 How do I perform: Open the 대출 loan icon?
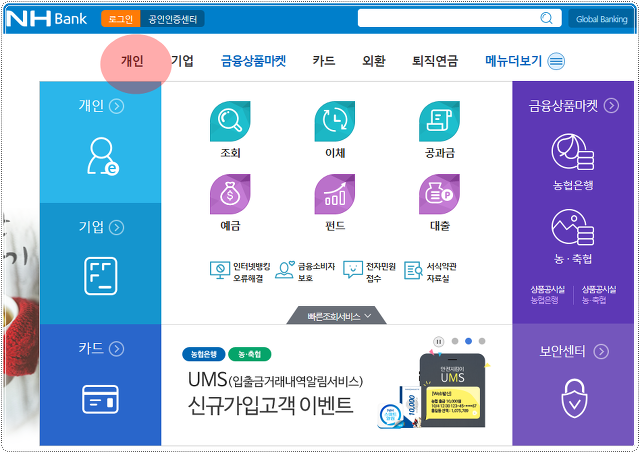coord(439,194)
